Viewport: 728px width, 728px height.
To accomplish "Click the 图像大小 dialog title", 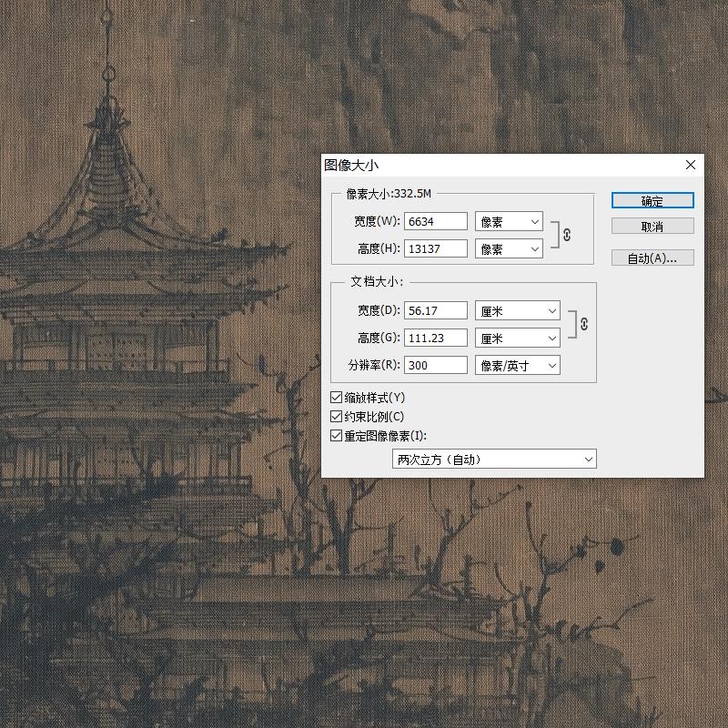I will point(351,165).
